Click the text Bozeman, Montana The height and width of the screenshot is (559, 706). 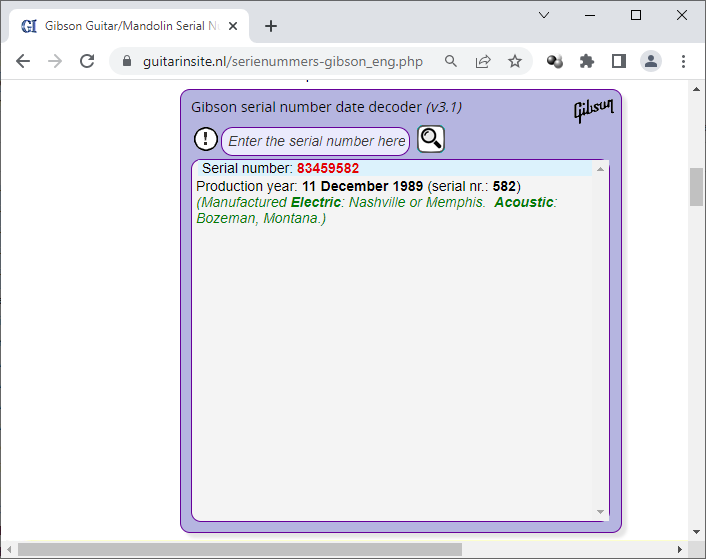(x=257, y=218)
